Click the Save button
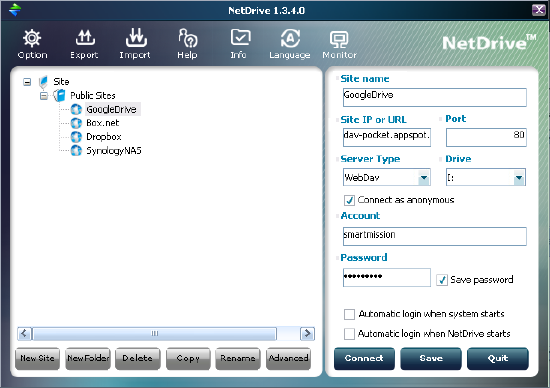Image resolution: width=550 pixels, height=388 pixels. [431, 359]
